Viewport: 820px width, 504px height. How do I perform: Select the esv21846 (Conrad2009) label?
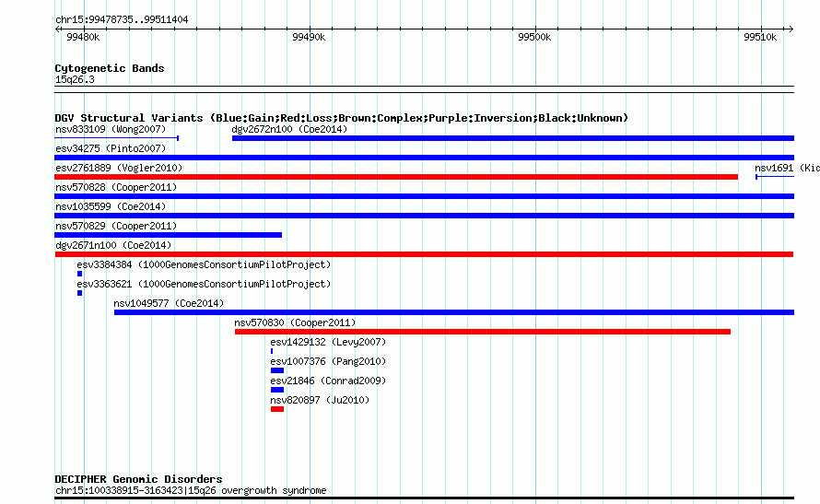328,381
